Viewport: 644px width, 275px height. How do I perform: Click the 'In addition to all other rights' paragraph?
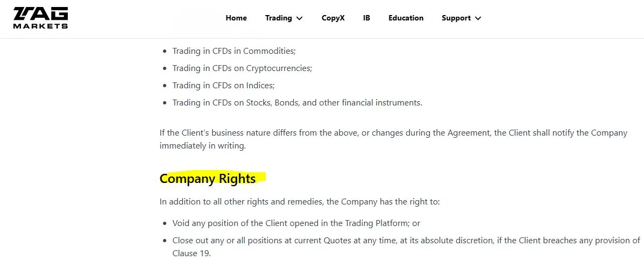[x=300, y=202]
